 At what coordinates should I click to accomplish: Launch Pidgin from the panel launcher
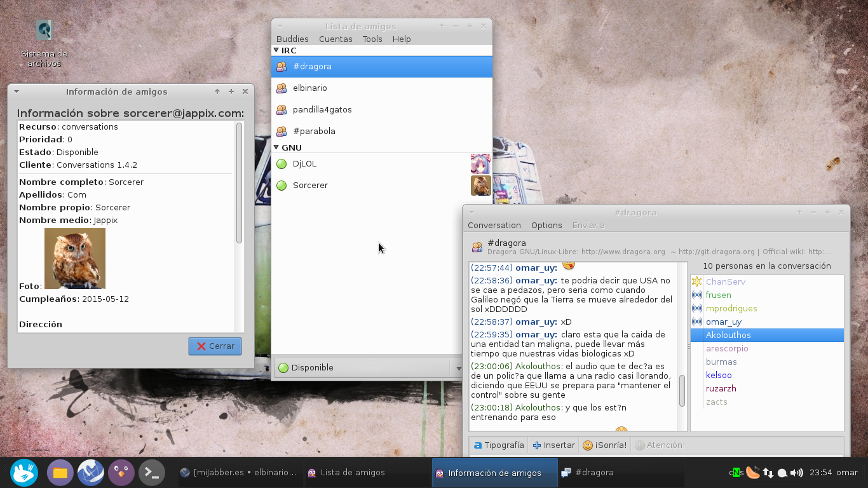[121, 473]
